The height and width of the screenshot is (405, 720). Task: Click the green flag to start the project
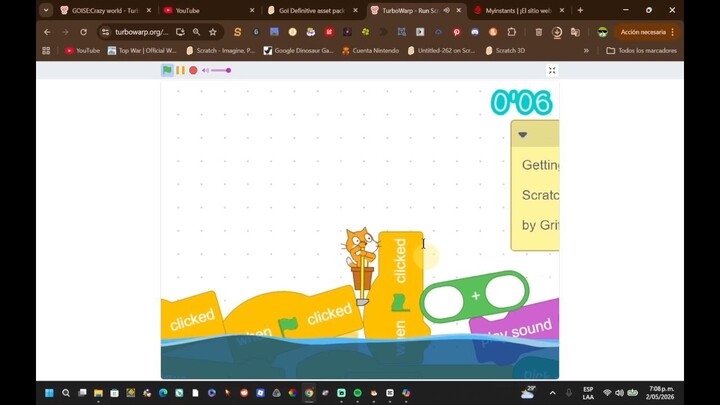pos(167,70)
